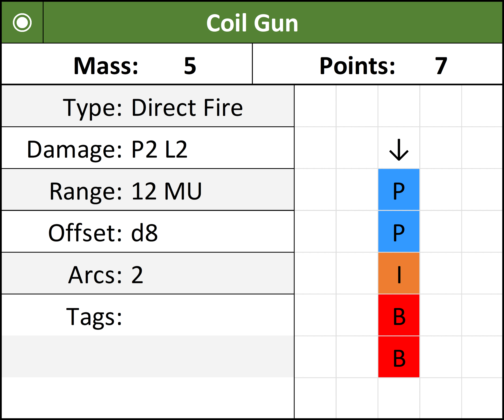Select the Mass value 5

[x=190, y=66]
